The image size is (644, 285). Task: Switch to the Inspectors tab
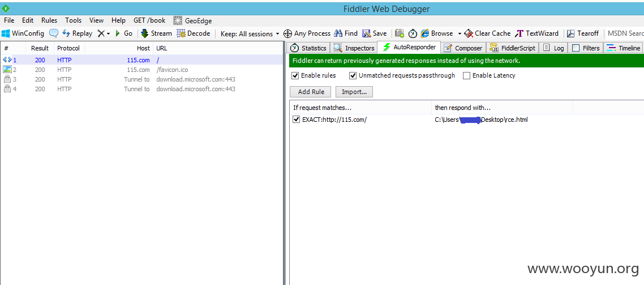point(354,48)
